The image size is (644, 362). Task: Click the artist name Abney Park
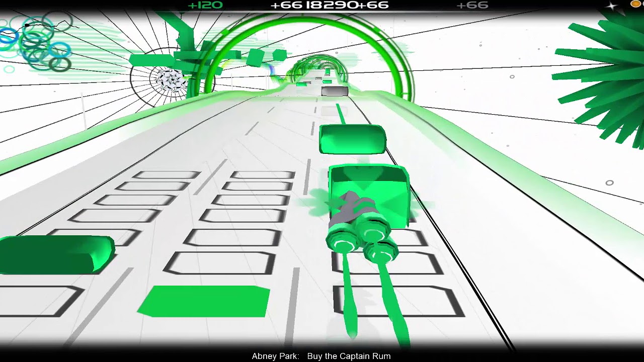[275, 356]
